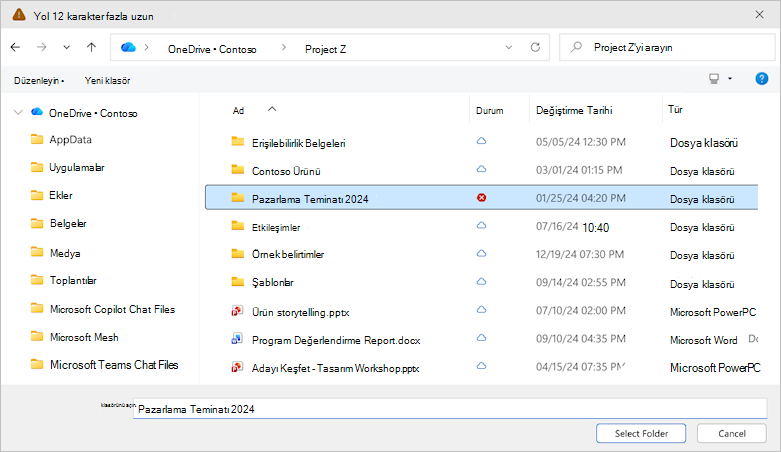Click folder icon of Örnek belirtimler
The width and height of the screenshot is (781, 452).
[238, 254]
